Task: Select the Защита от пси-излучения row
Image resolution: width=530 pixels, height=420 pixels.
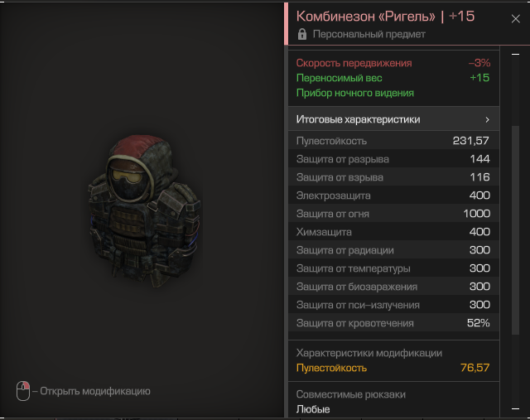Action: tap(394, 305)
